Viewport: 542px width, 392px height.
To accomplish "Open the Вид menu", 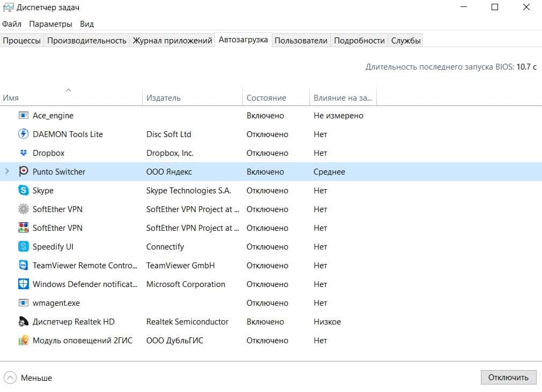I will click(87, 24).
